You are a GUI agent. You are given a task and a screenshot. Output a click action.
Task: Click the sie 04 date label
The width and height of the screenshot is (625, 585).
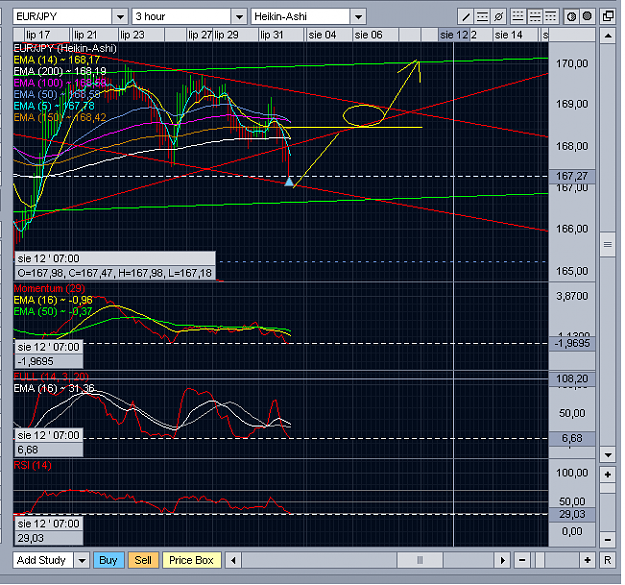pos(322,35)
